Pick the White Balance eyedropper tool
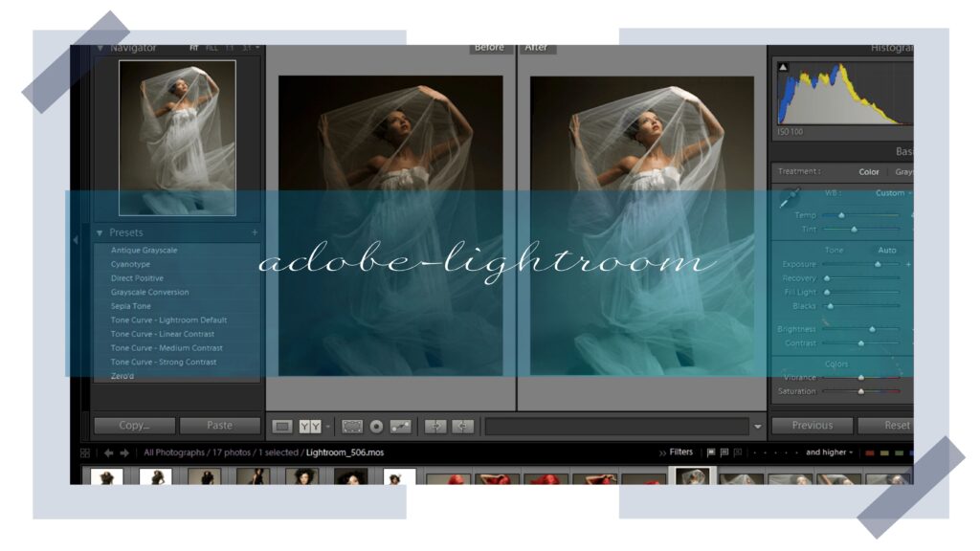Screen dimensions: 980x551 789,199
